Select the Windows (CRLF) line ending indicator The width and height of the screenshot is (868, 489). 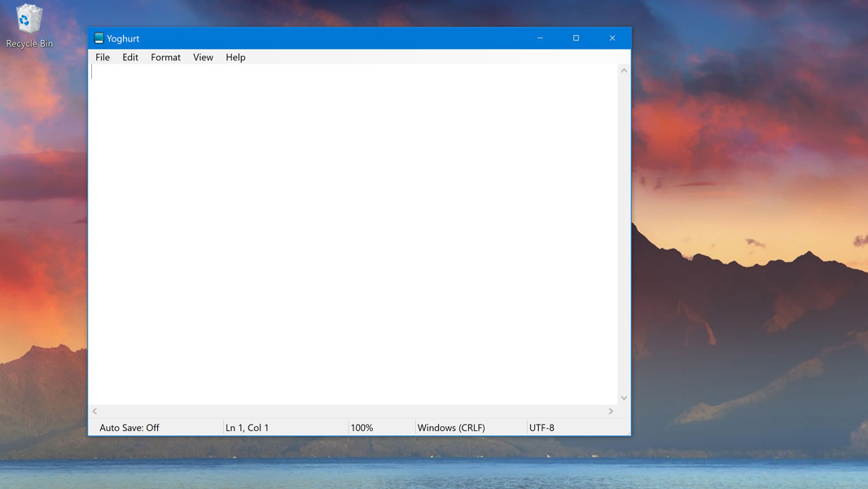[x=451, y=428]
